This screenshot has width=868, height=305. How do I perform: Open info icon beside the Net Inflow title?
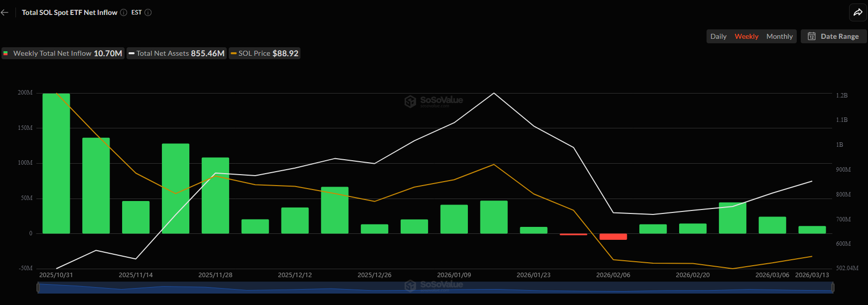[x=124, y=12]
